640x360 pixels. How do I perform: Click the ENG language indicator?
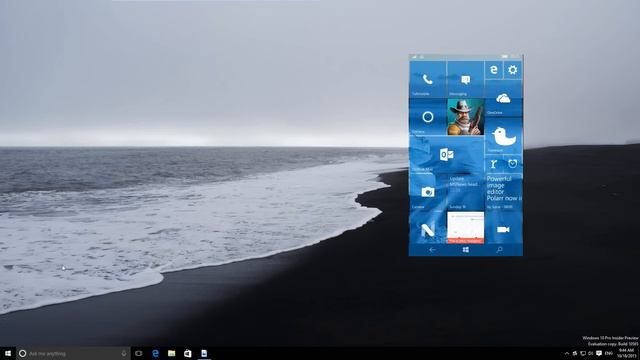[609, 353]
